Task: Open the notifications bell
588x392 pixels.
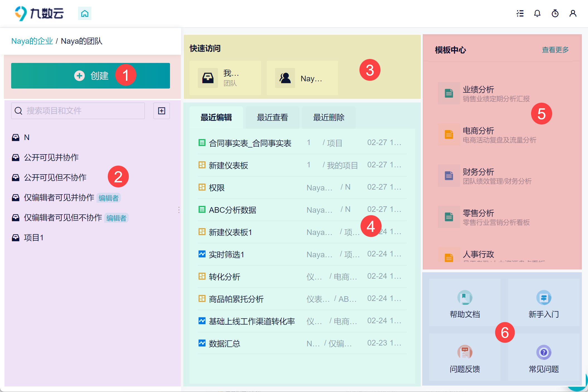Action: coord(537,13)
